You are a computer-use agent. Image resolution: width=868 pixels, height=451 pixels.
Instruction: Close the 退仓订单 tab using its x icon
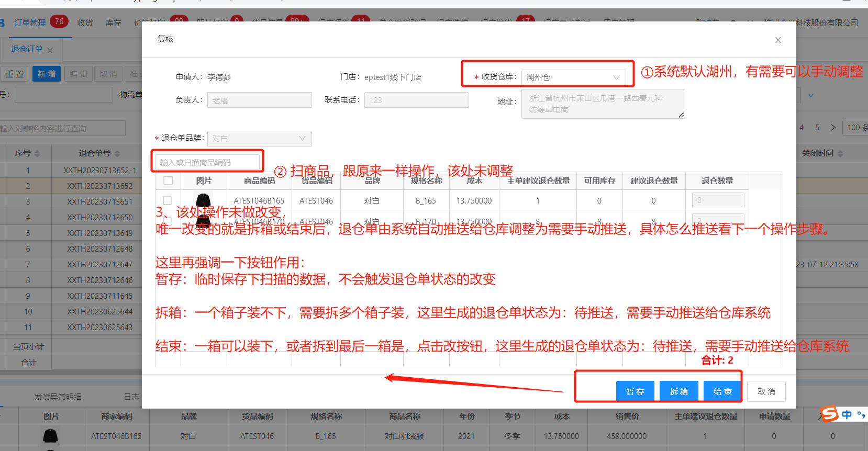[x=50, y=50]
